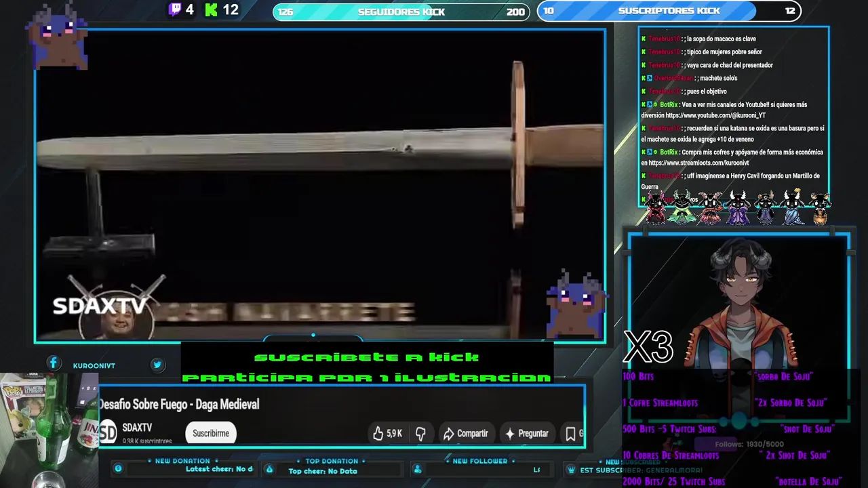Click the New Donation coin icon
This screenshot has width=868, height=488.
click(118, 468)
